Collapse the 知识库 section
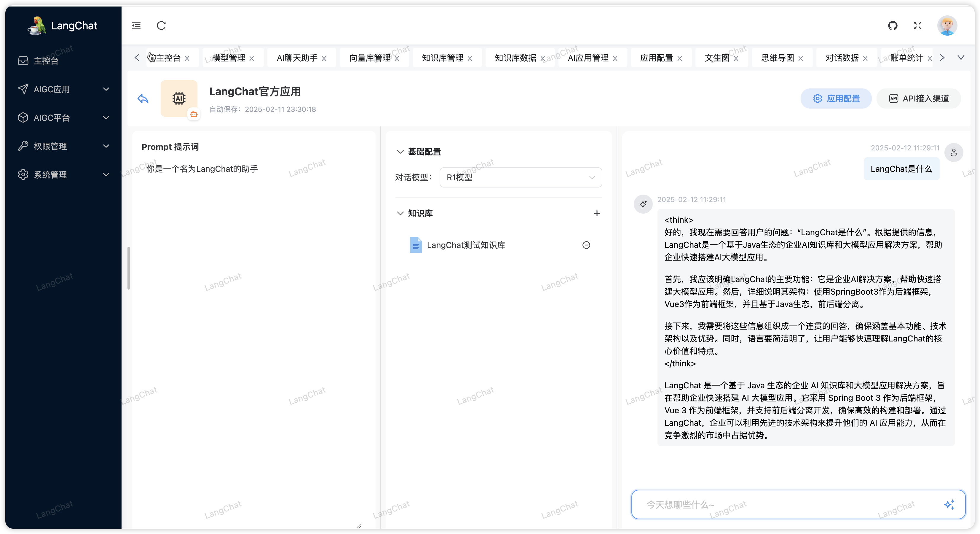Screen dimensions: 980x534 coord(400,214)
